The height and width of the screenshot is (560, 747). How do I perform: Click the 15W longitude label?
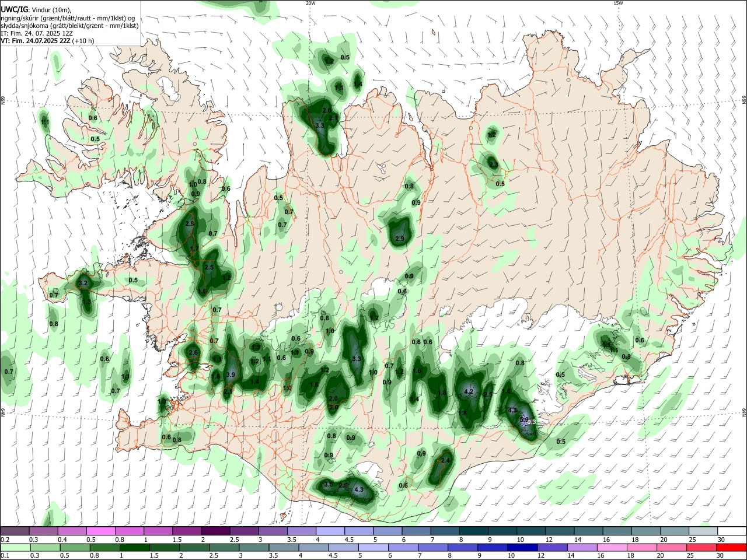click(617, 3)
